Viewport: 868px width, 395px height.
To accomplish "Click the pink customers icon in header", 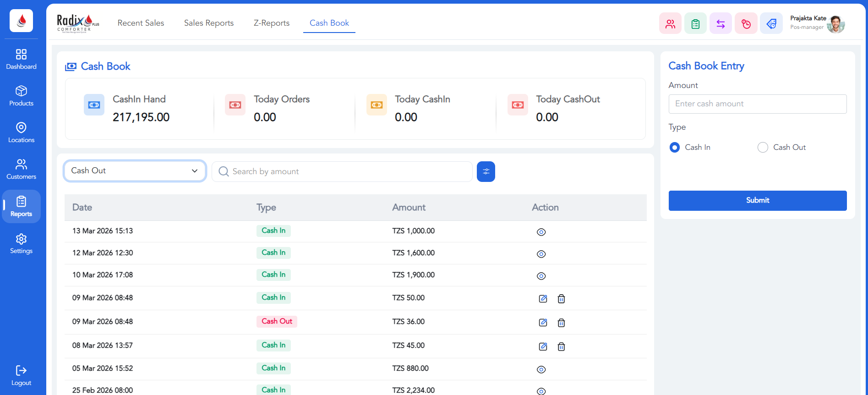I will pyautogui.click(x=670, y=24).
